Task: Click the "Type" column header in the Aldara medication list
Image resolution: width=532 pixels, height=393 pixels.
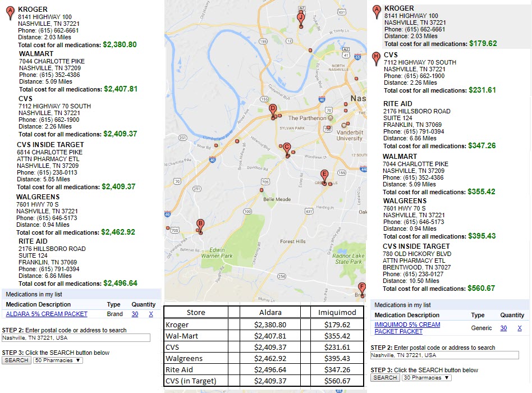Action: [114, 304]
